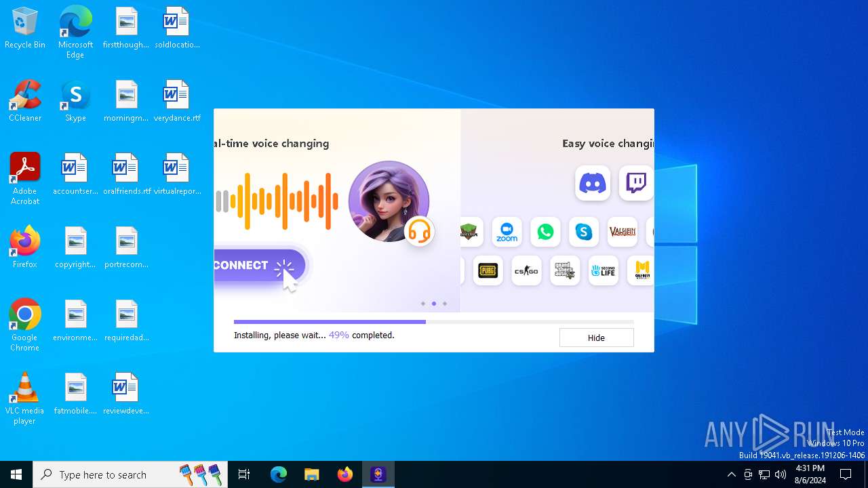Select the requiredad... desktop file
Screen dimensions: 868x488
click(x=126, y=321)
